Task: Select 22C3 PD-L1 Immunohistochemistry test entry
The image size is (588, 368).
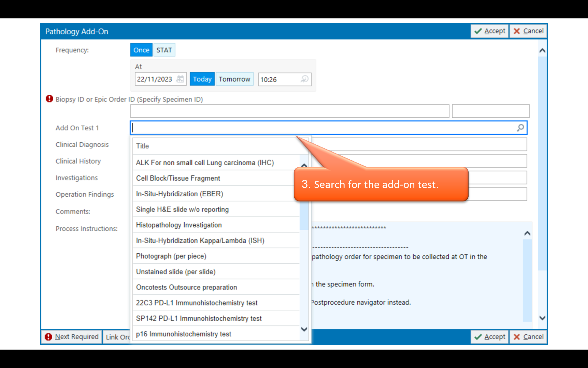Action: pos(197,303)
